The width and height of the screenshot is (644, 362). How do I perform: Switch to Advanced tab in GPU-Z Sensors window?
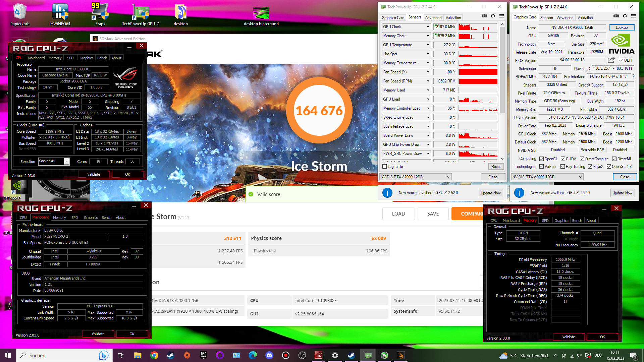coord(433,18)
